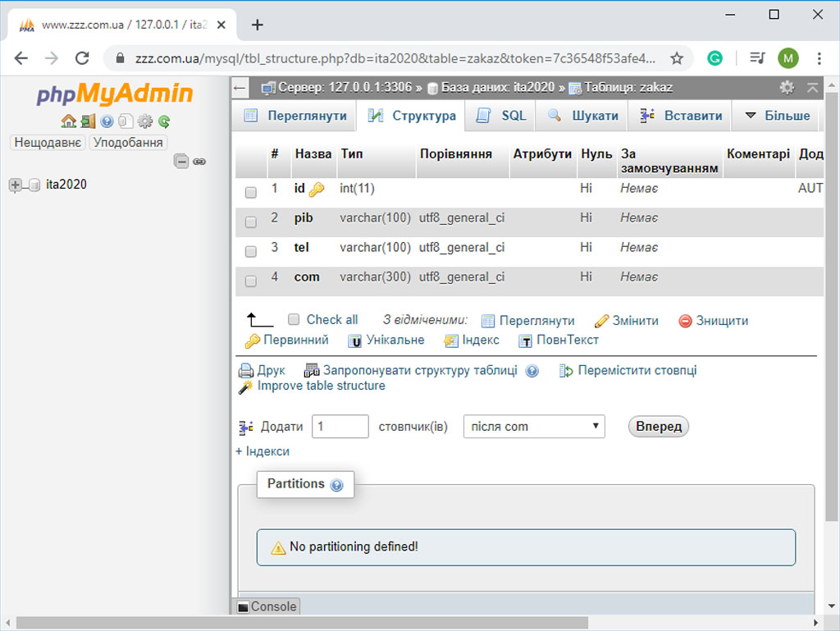Screen dimensions: 840x631
Task: Expand the + Індекси section
Action: coord(262,451)
